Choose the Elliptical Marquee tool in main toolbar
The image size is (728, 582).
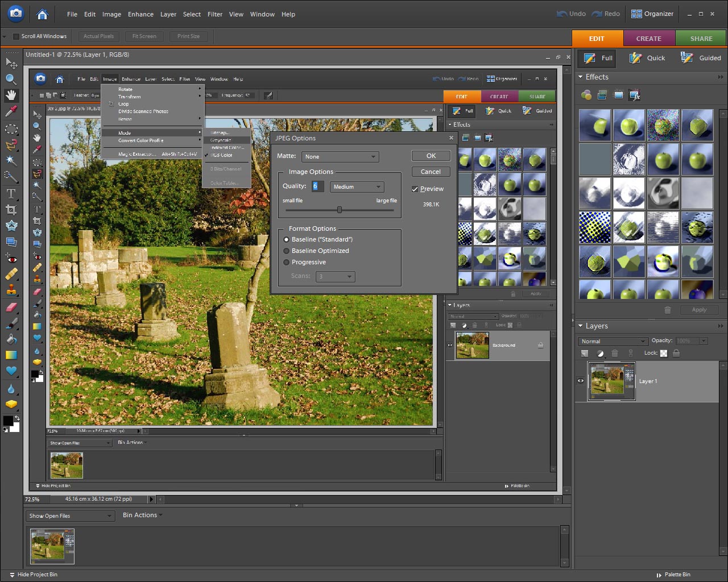tap(11, 129)
